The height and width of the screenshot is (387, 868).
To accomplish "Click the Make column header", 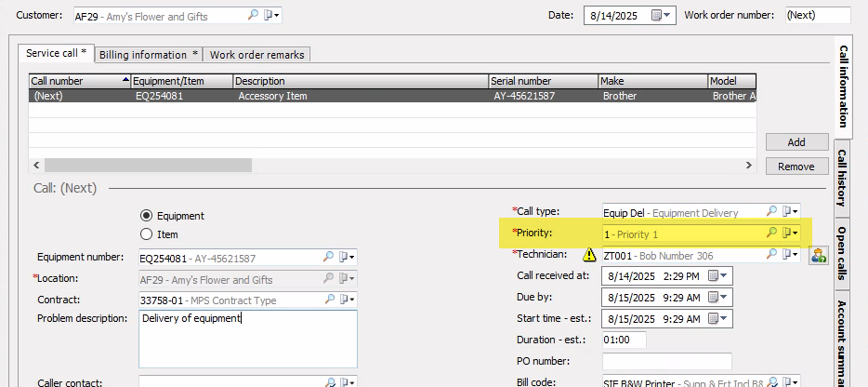I will [653, 81].
